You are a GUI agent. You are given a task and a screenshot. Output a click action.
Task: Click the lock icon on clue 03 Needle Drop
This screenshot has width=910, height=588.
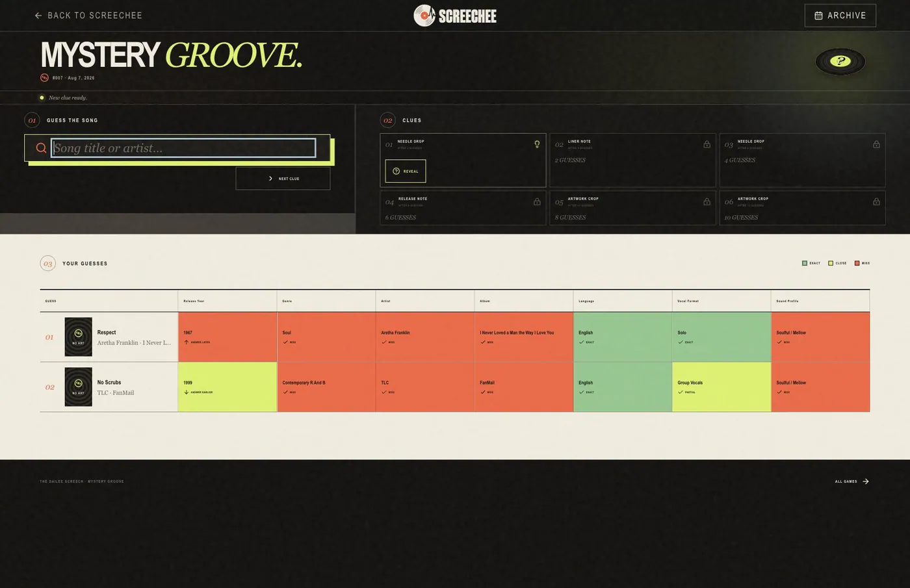(876, 144)
